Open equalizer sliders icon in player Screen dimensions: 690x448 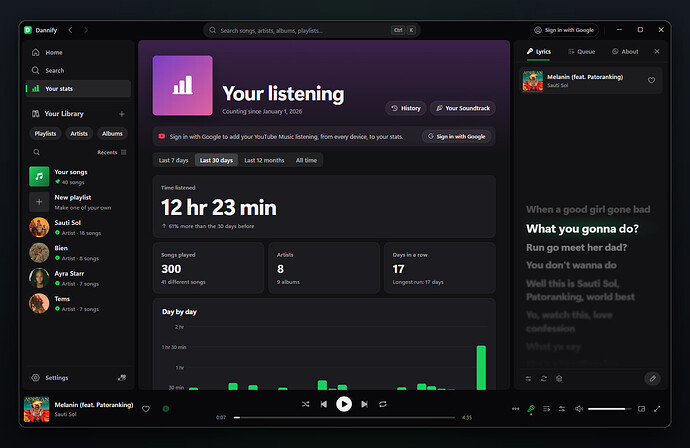pyautogui.click(x=562, y=409)
